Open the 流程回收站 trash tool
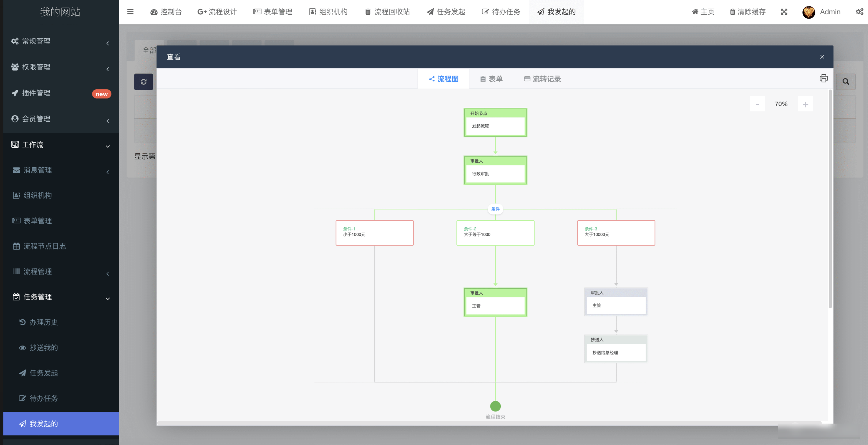The width and height of the screenshot is (868, 445). pyautogui.click(x=387, y=12)
